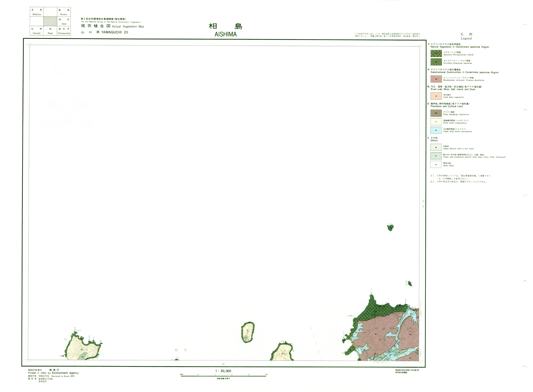The height and width of the screenshot is (392, 533).
Task: Click 'Substitutional Communities in Camellietea japonicae Region' heading
Action: (464, 72)
